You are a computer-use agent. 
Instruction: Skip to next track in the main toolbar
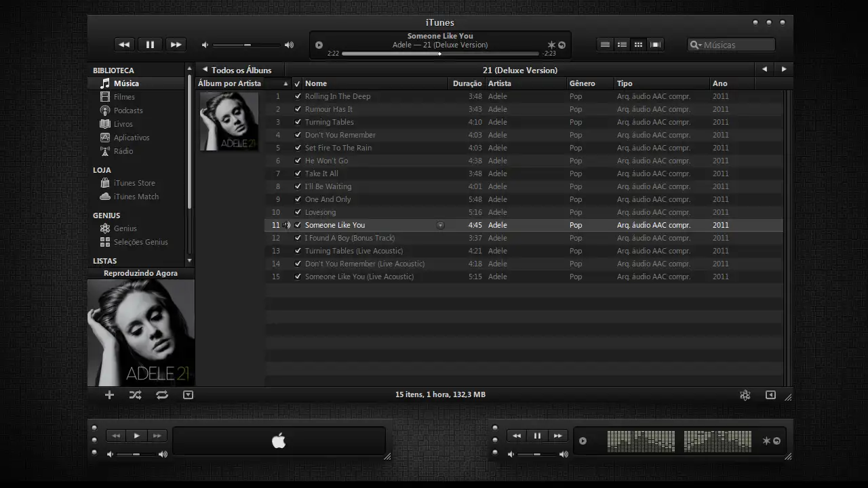[x=176, y=45]
